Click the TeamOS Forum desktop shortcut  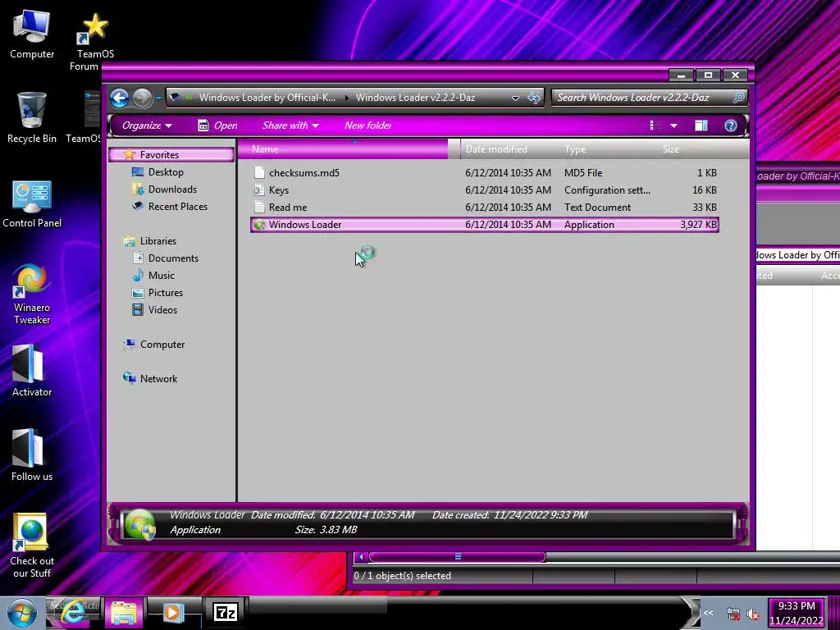click(92, 42)
